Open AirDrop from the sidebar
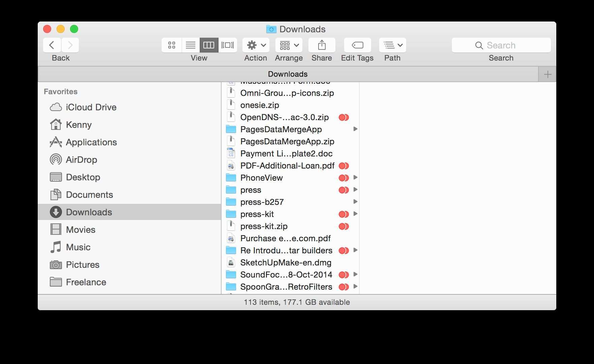Screen dimensions: 594x364 point(81,160)
